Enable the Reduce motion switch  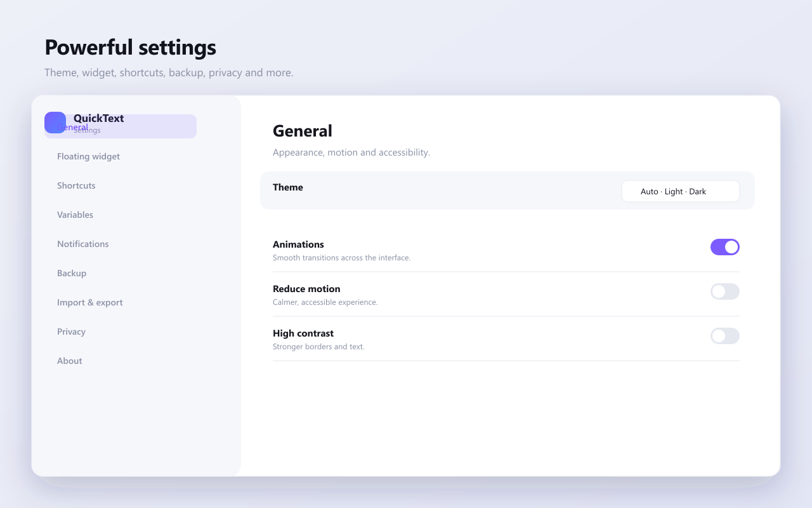[x=725, y=291]
